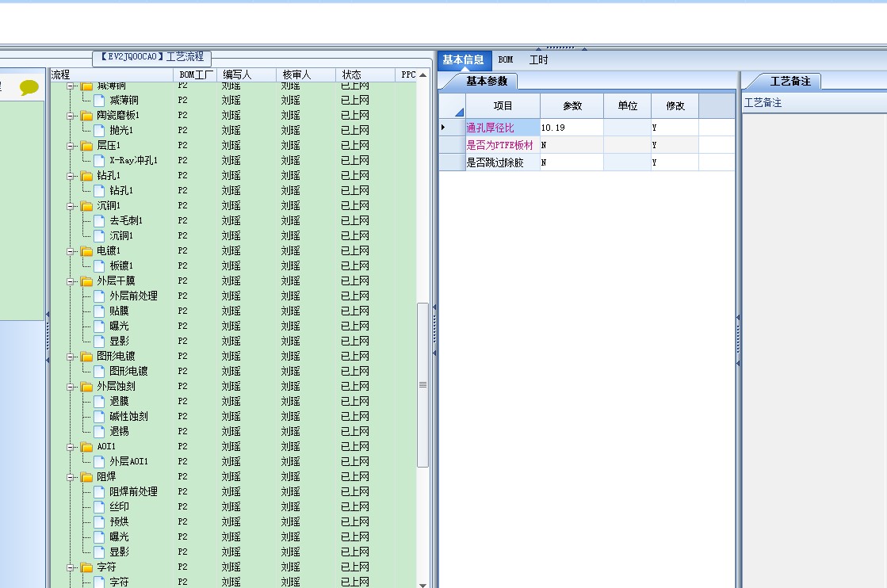Viewport: 887px width, 588px height.
Task: Collapse the 阻焊 tree node
Action: (x=70, y=477)
